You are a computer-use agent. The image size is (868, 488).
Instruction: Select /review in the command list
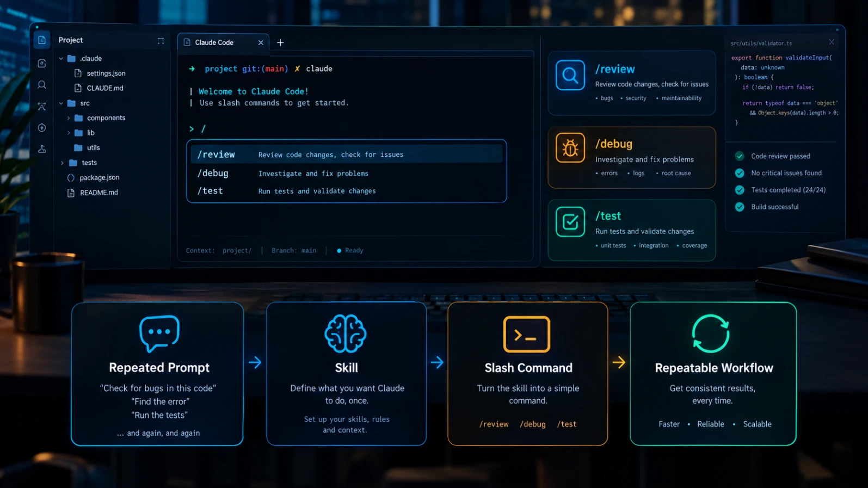(x=346, y=155)
